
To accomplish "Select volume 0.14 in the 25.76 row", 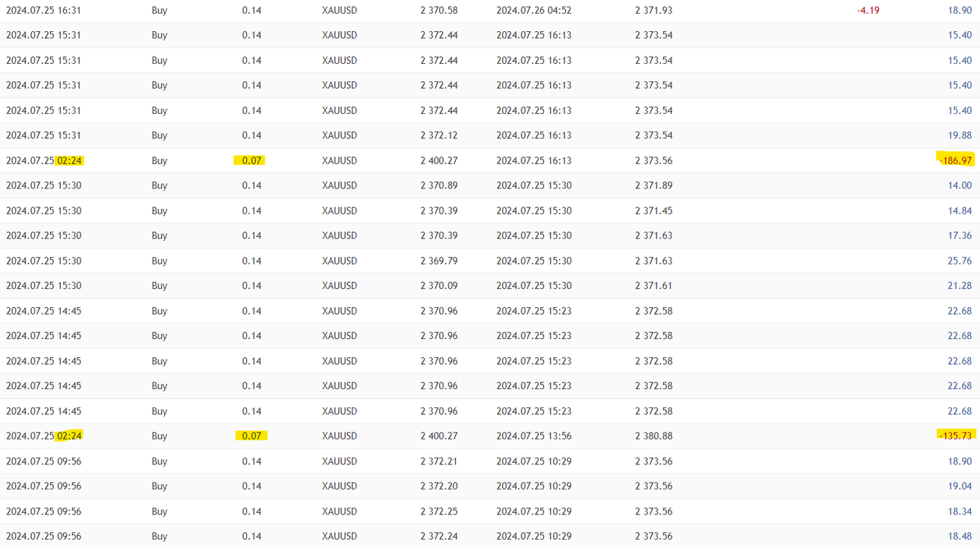I will click(x=251, y=261).
